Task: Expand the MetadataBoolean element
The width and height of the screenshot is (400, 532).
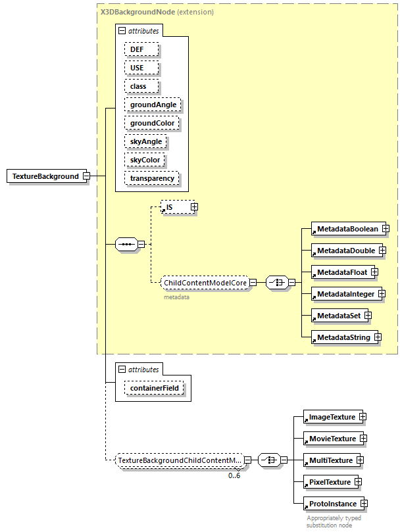Action: (x=386, y=229)
